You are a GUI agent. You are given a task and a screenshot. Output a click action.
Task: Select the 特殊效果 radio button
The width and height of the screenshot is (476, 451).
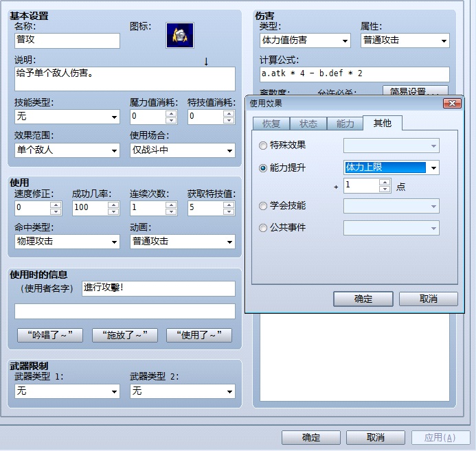click(x=263, y=146)
